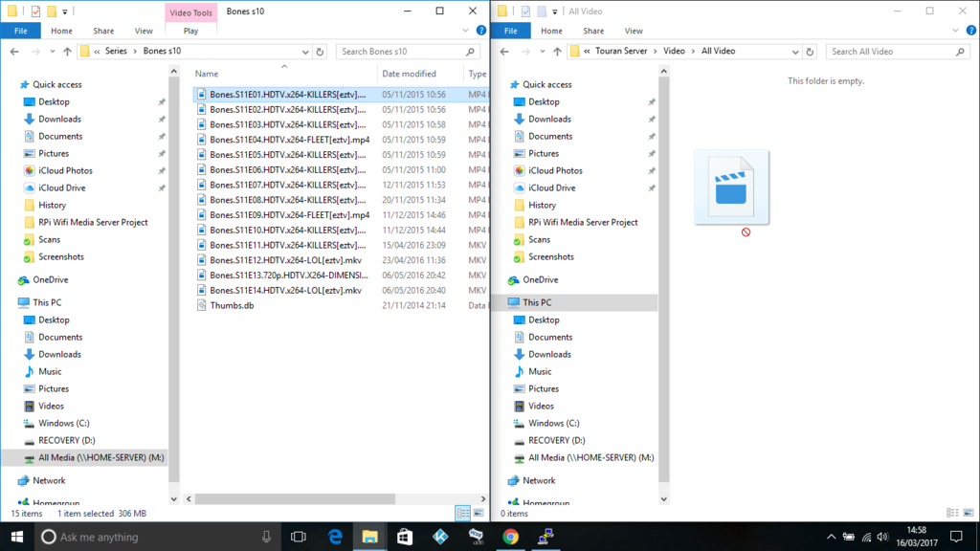Select Bones.S11E04 FLEET mp4 file
980x551 pixels.
[289, 140]
